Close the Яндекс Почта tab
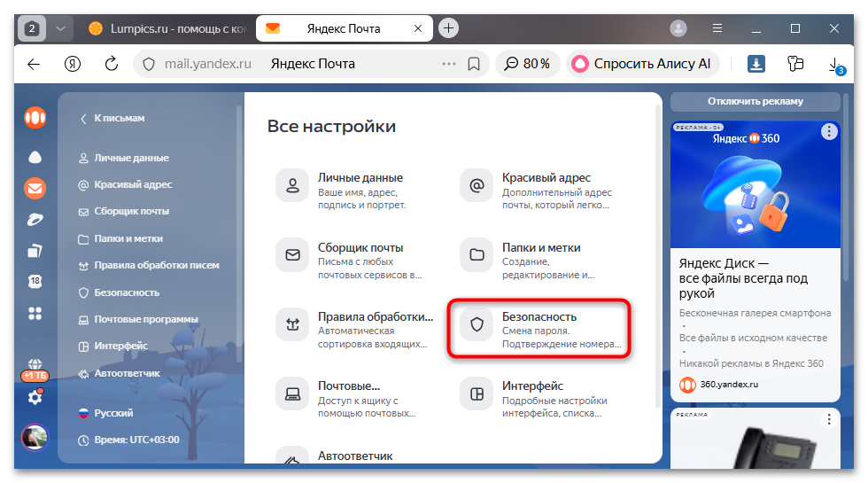The image size is (868, 483). 418,28
